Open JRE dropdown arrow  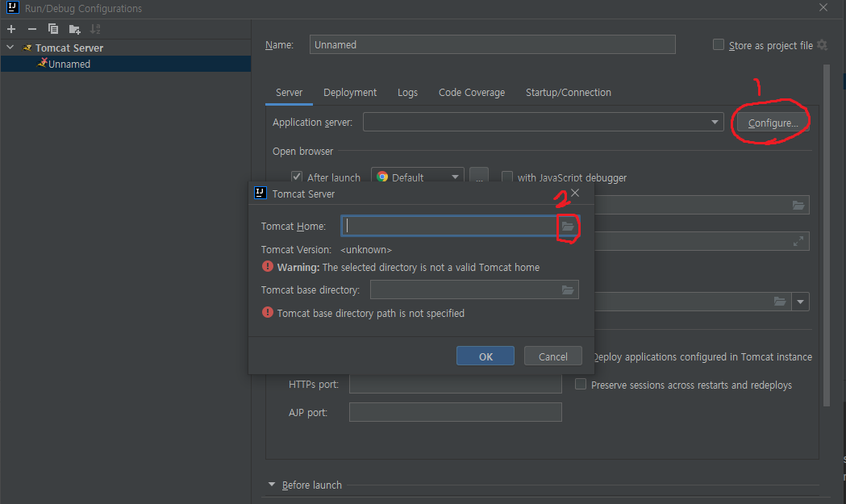point(801,302)
